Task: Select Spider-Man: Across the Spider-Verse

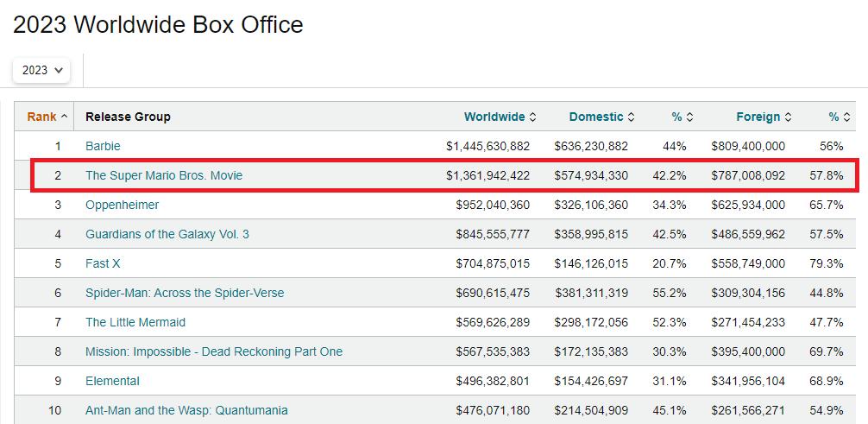Action: (184, 293)
